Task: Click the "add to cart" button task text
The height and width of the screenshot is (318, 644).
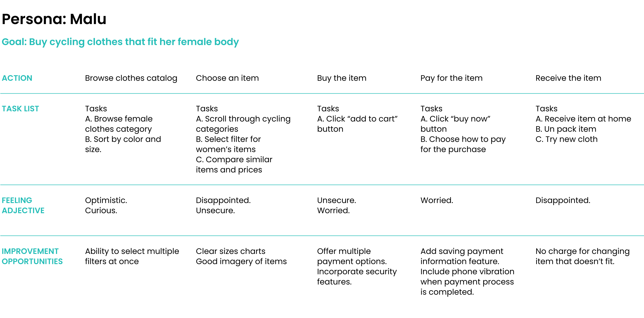Action: pos(357,124)
